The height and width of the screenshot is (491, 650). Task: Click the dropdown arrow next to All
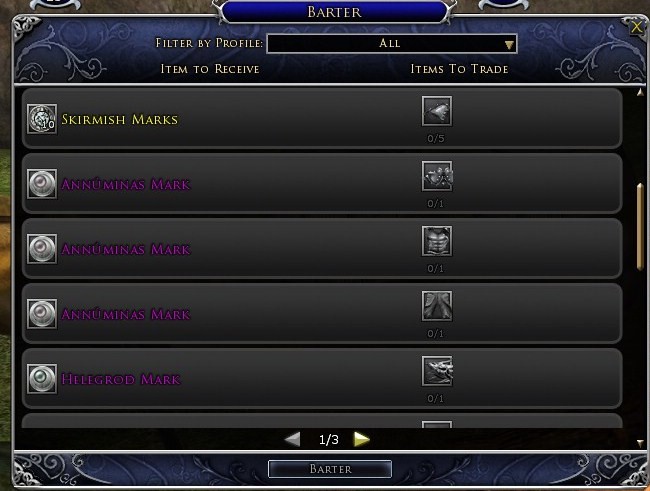coord(509,45)
